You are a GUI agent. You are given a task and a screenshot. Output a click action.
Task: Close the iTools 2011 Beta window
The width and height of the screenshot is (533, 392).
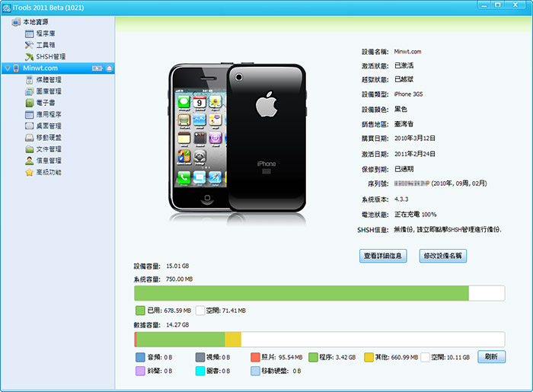(515, 5)
